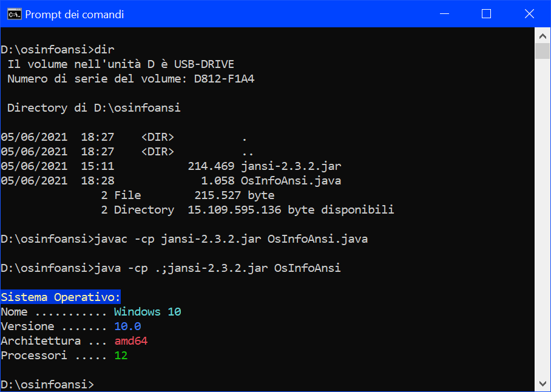Click the 'jansi-2.3.2.jar' file name in dir listing
Screen dimensions: 551x392
click(291, 166)
